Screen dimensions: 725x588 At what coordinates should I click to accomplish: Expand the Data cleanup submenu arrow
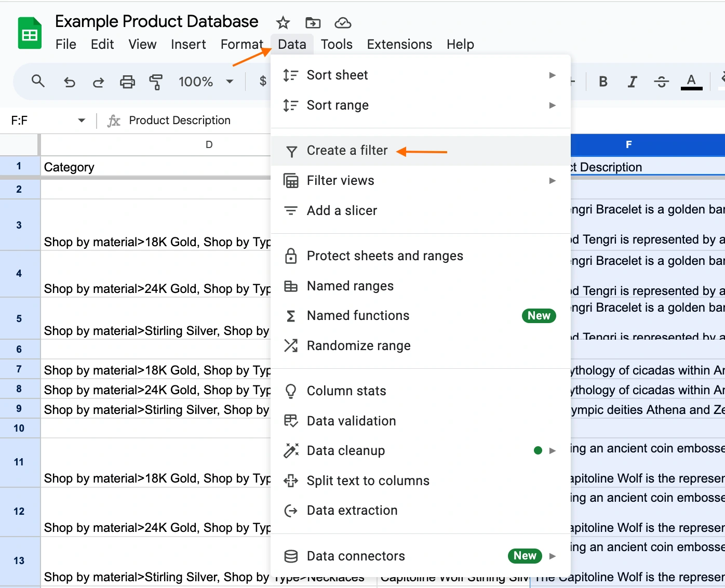[553, 450]
